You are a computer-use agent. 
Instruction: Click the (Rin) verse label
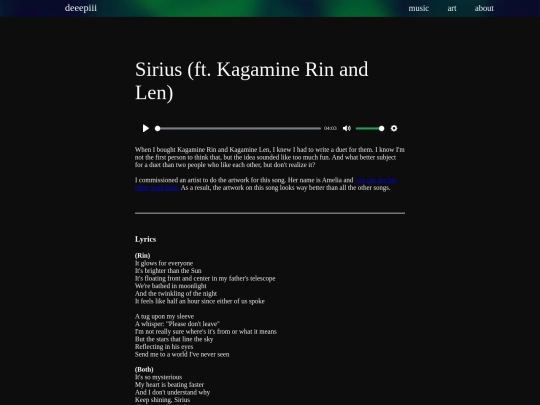tap(142, 256)
